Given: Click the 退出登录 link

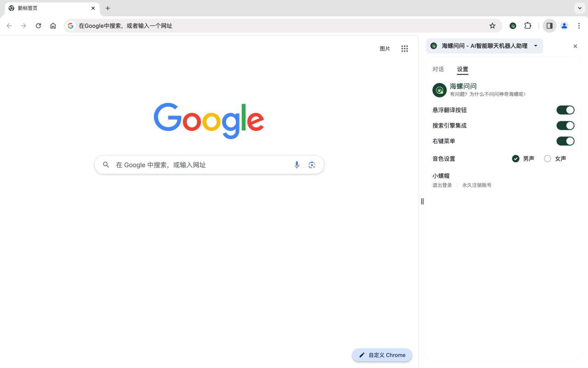Looking at the screenshot, I should (442, 185).
